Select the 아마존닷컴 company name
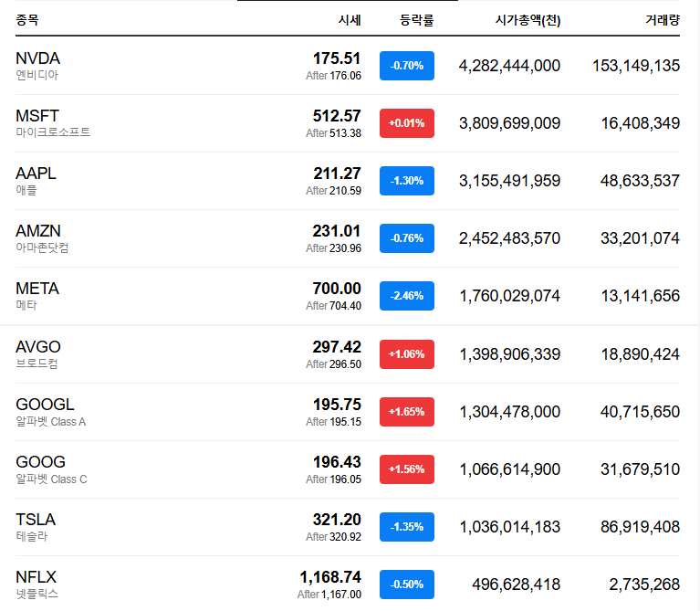Image resolution: width=700 pixels, height=611 pixels. pyautogui.click(x=42, y=248)
